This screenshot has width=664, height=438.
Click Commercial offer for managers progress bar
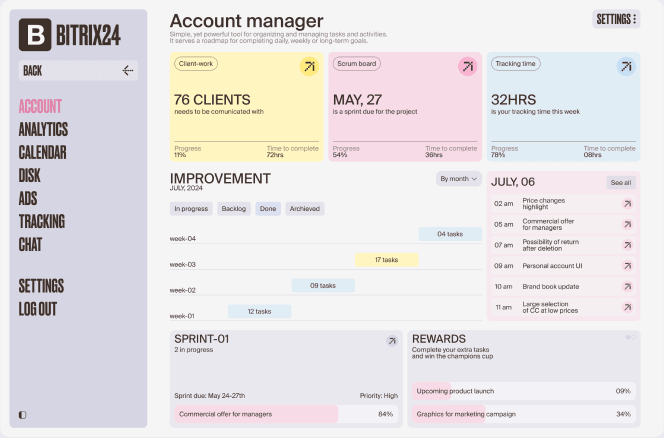point(286,414)
